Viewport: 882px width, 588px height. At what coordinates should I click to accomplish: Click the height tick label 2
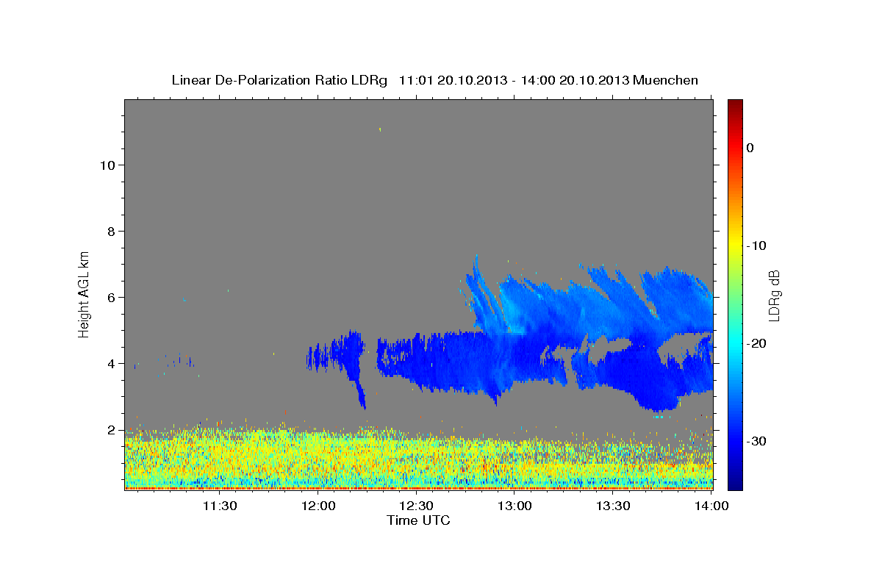click(110, 429)
